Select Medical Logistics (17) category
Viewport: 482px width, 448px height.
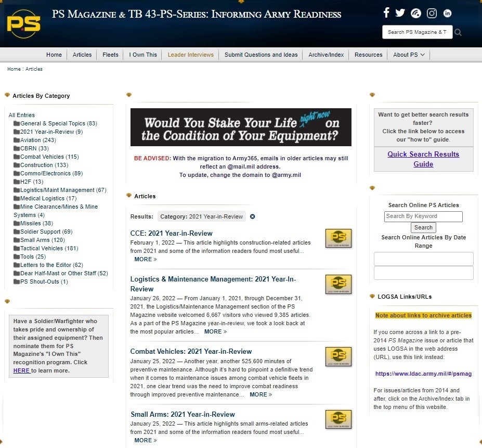48,198
